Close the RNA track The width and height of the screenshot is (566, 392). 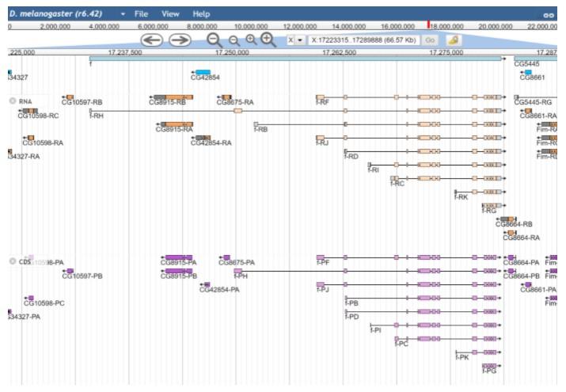coord(13,101)
